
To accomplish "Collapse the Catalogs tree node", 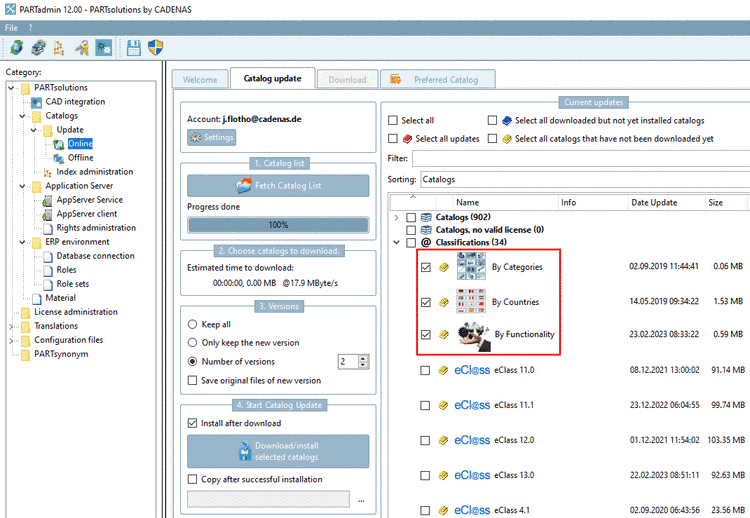I will point(22,116).
